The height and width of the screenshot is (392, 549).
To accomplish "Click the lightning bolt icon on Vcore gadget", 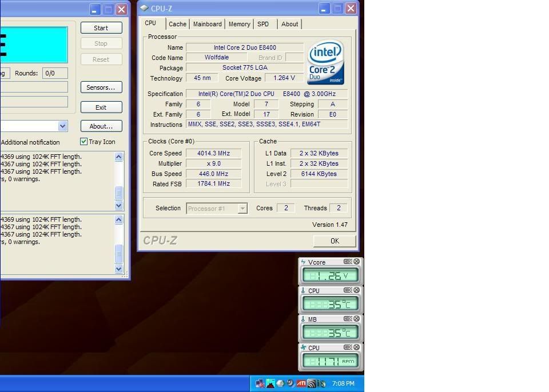I will tap(303, 262).
